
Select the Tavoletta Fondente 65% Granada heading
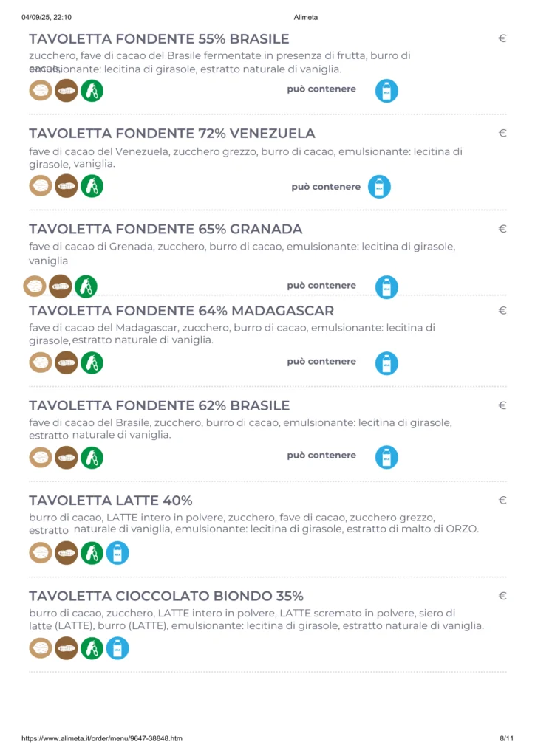click(166, 229)
